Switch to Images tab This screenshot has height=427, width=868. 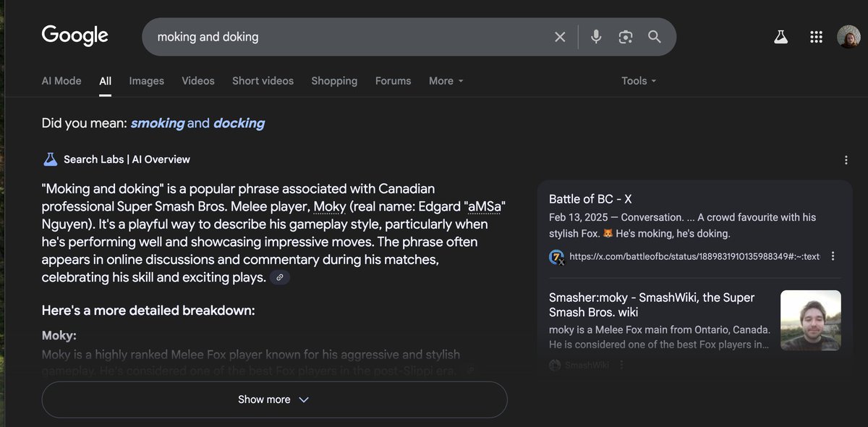point(147,81)
